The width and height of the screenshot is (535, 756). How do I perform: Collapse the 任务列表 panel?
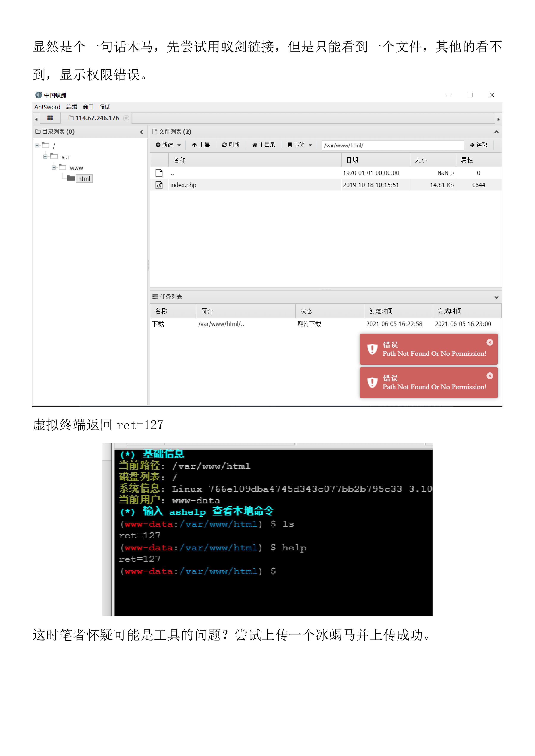click(496, 297)
